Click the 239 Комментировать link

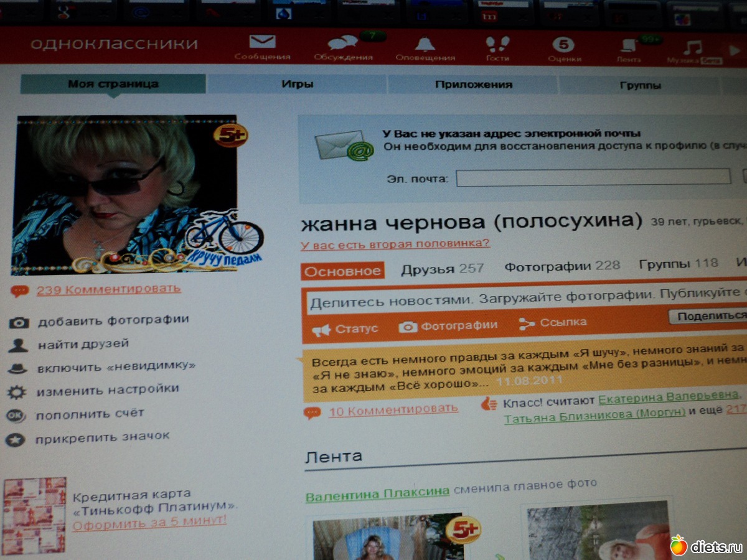click(108, 289)
